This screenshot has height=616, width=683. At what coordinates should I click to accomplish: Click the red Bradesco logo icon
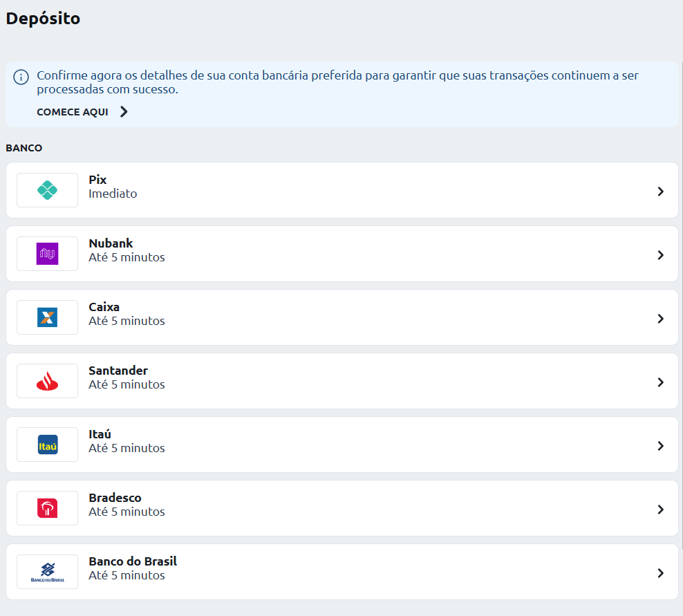click(x=48, y=508)
